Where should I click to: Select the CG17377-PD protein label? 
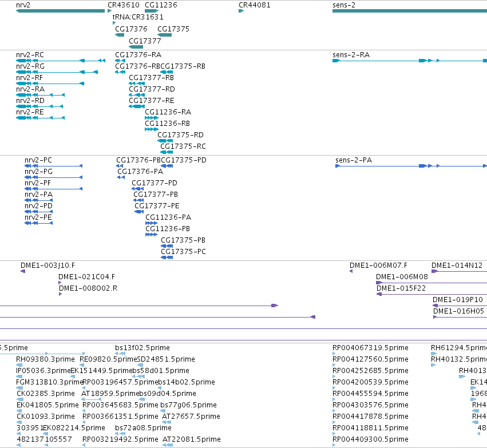pos(155,183)
